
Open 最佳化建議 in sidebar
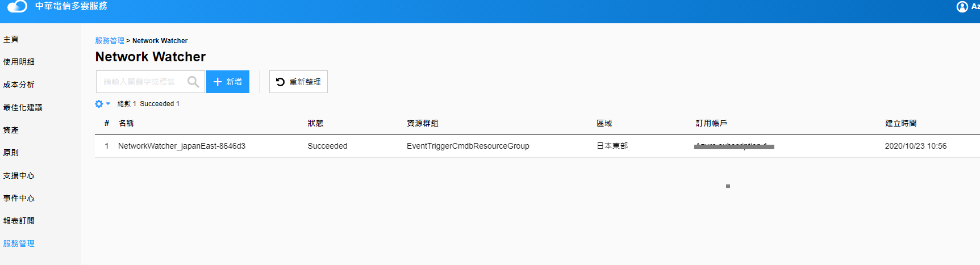point(23,107)
